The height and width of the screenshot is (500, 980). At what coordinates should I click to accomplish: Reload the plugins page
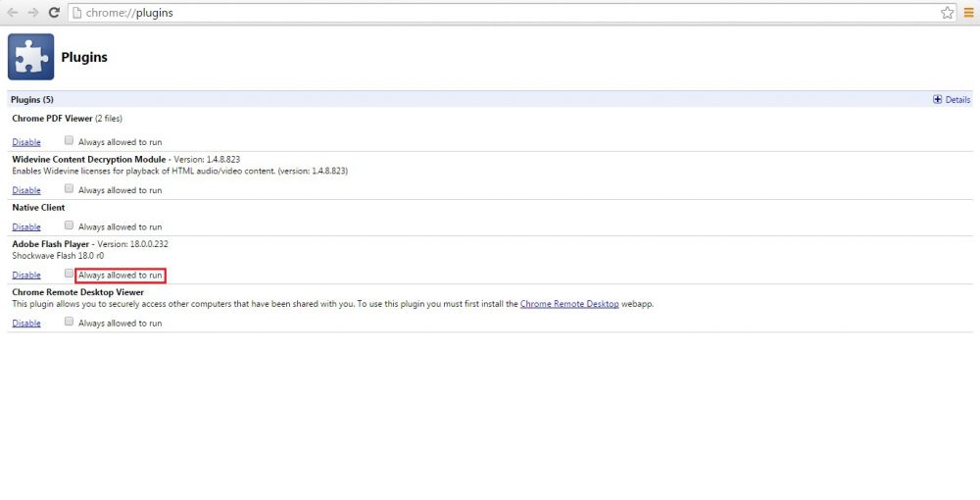point(54,13)
